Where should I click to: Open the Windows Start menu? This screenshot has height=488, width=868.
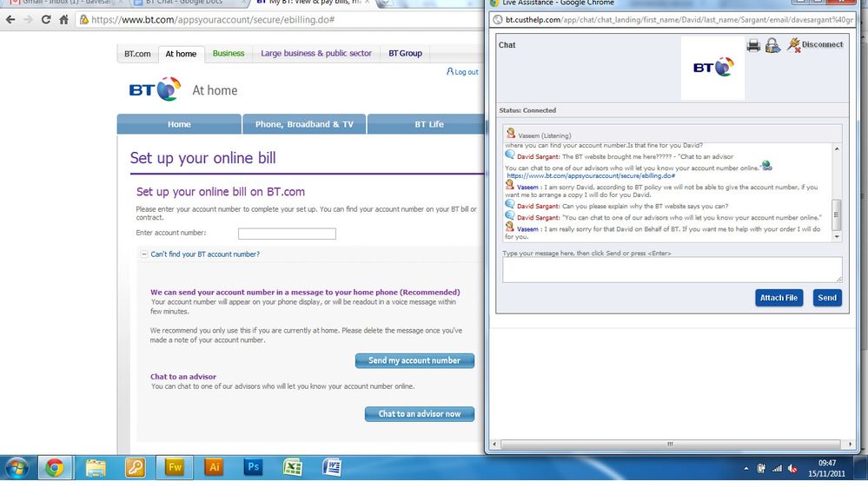click(x=17, y=468)
